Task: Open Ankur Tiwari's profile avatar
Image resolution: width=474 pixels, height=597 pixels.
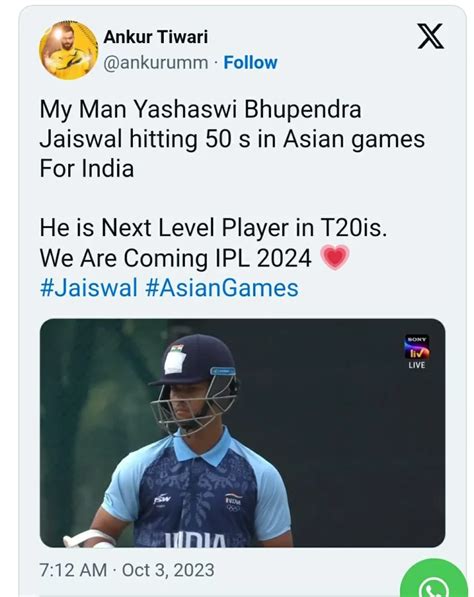Action: pyautogui.click(x=69, y=50)
